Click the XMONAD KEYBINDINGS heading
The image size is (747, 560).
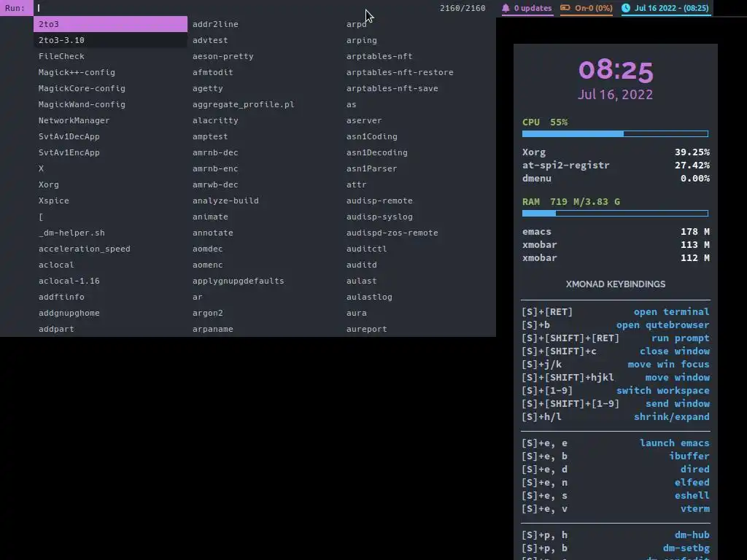coord(616,284)
